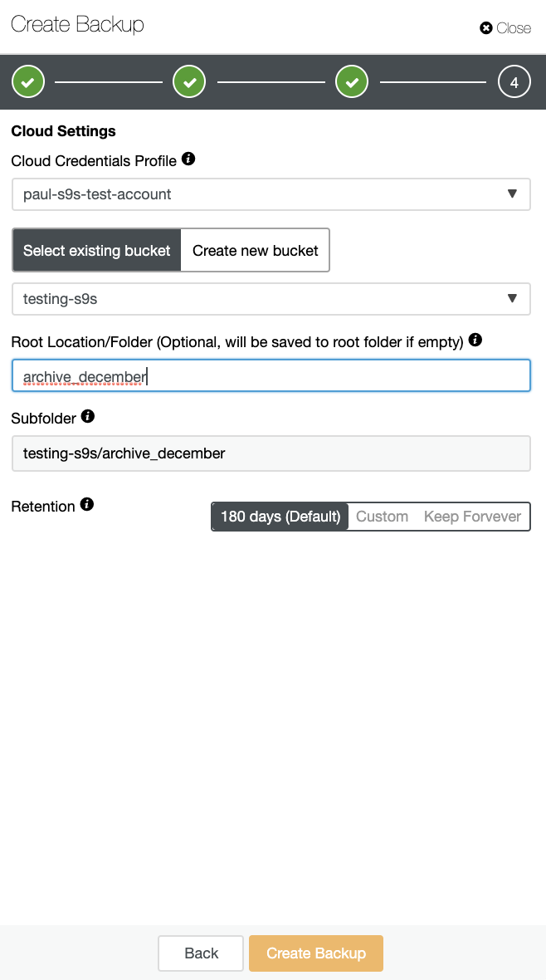Image resolution: width=546 pixels, height=980 pixels.
Task: Focus the Root Location/Folder text field
Action: pyautogui.click(x=271, y=375)
